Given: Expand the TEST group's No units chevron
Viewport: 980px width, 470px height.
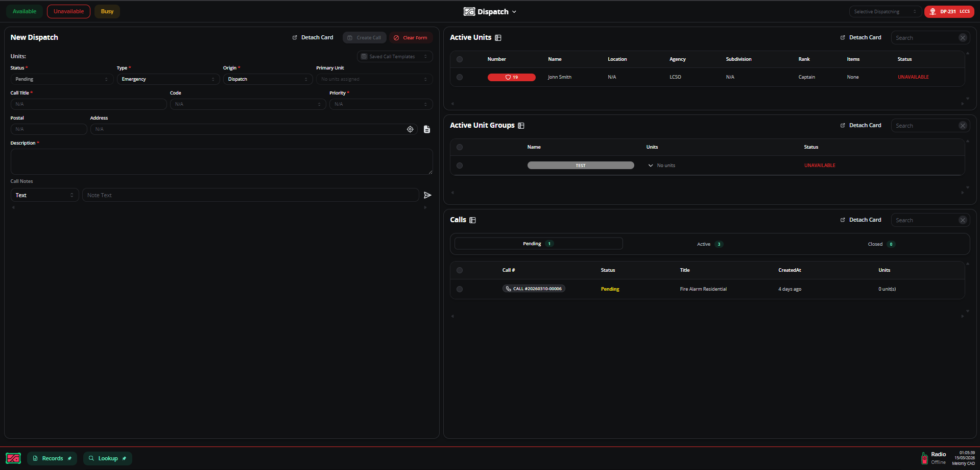Looking at the screenshot, I should tap(651, 166).
